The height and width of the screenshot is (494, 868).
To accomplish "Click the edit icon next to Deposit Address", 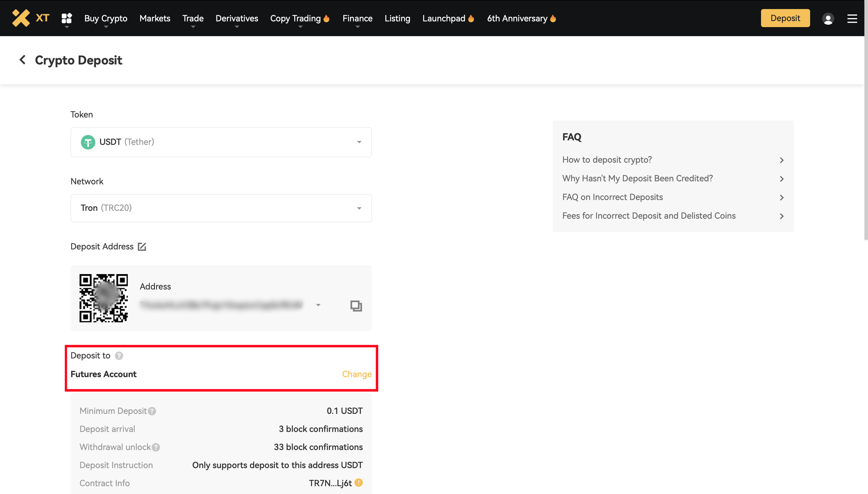I will [142, 246].
